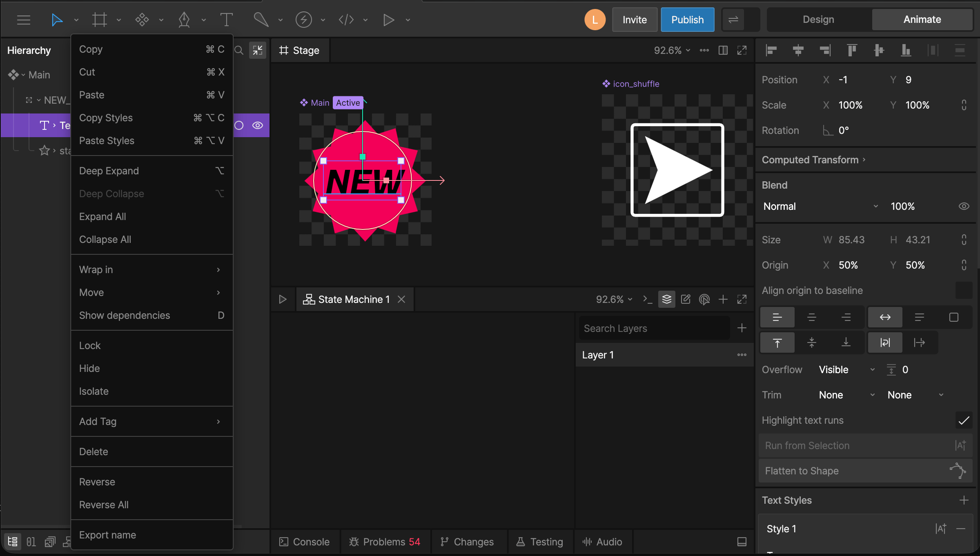Click the Search Layers field
980x556 pixels.
click(654, 328)
